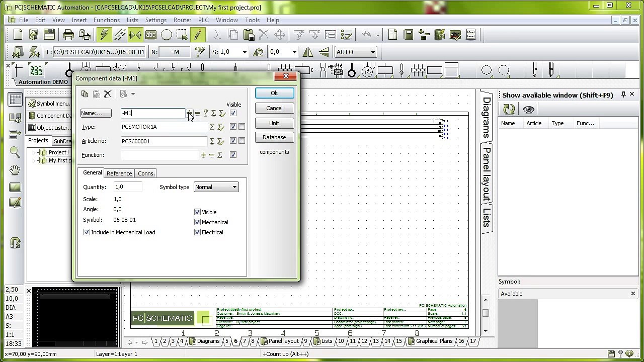Open the scale S: 1,0 dropdown

pos(245,52)
